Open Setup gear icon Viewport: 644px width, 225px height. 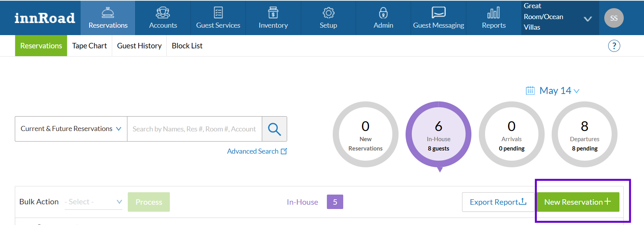(328, 13)
